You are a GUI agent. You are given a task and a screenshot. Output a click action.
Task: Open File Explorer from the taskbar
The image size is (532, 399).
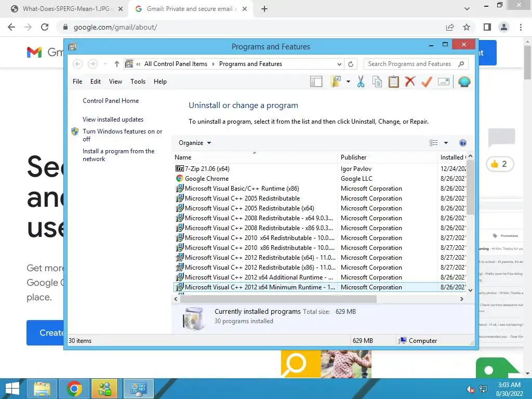click(42, 389)
